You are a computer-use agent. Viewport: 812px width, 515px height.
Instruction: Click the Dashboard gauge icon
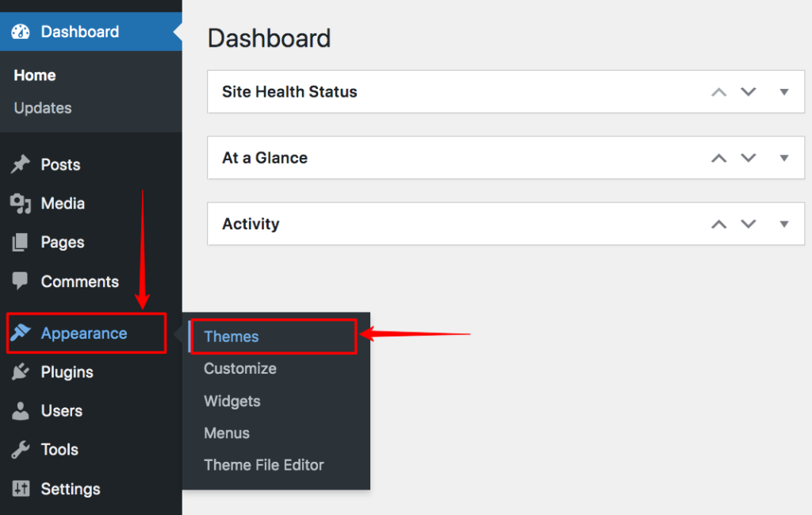21,32
